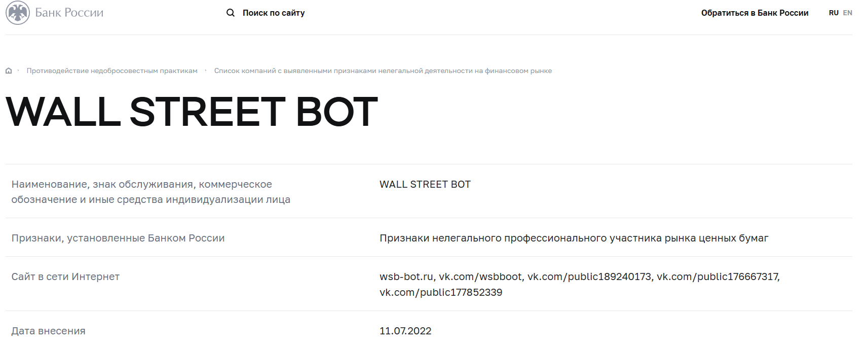Click the нелегального профессионального участника description text

click(574, 238)
